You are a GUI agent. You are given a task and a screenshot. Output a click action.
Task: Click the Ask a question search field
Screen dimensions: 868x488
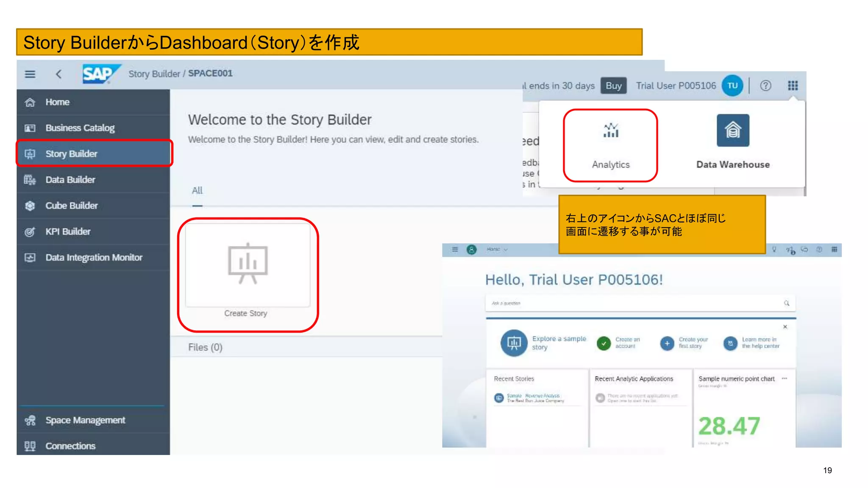pyautogui.click(x=640, y=303)
